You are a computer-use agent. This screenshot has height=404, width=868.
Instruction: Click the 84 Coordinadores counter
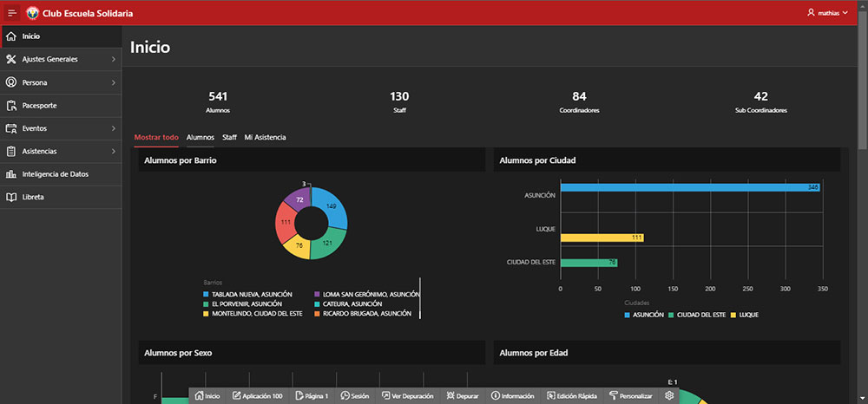coord(580,101)
